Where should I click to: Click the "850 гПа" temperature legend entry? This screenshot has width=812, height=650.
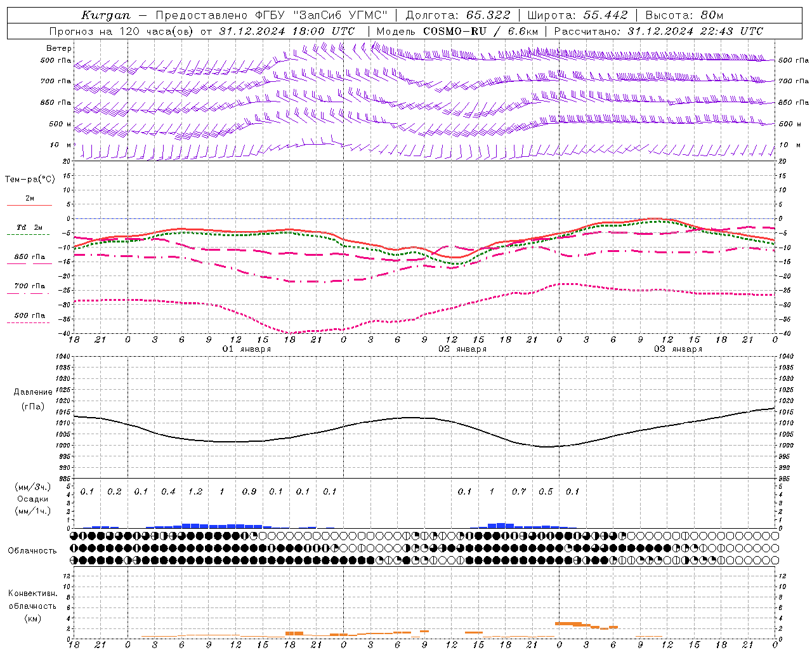[30, 257]
